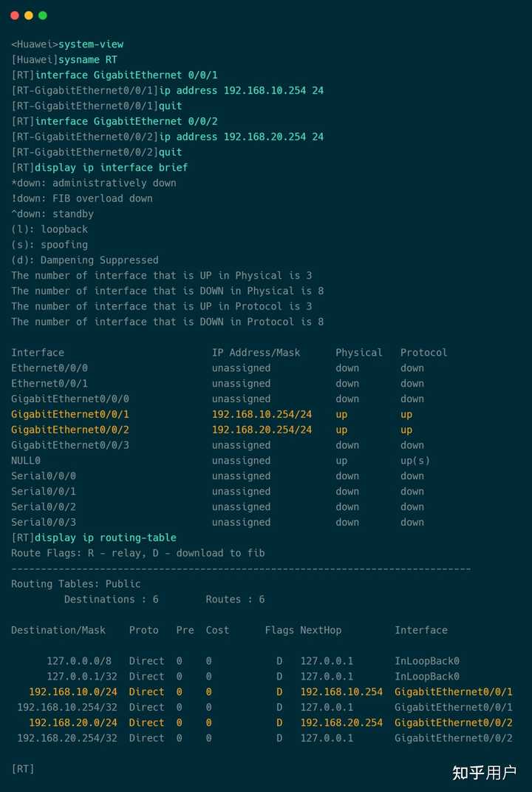Click the Destination/Mask column header
The width and height of the screenshot is (532, 792).
tap(58, 631)
